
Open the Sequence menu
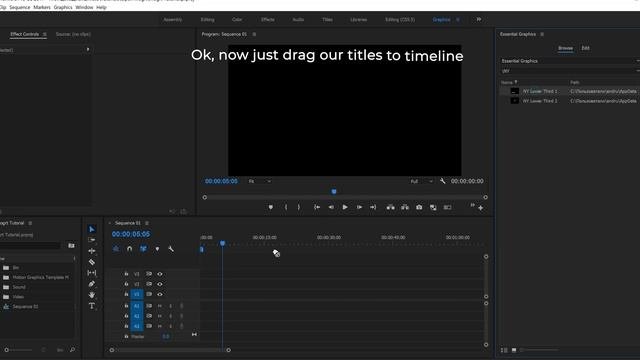[x=20, y=7]
